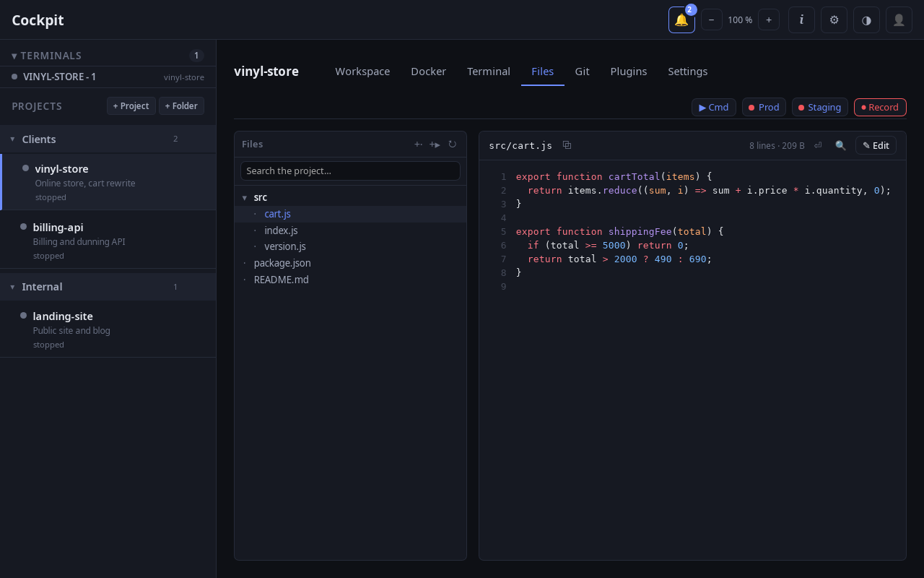Open index.js in the file tree
924x578 pixels.
point(350,230)
